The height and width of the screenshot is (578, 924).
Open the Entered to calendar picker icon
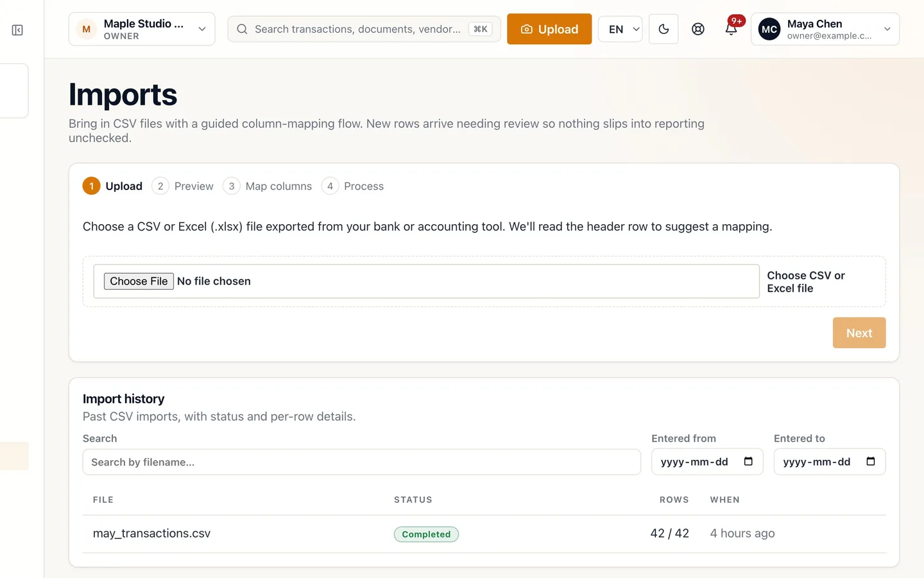pyautogui.click(x=871, y=461)
